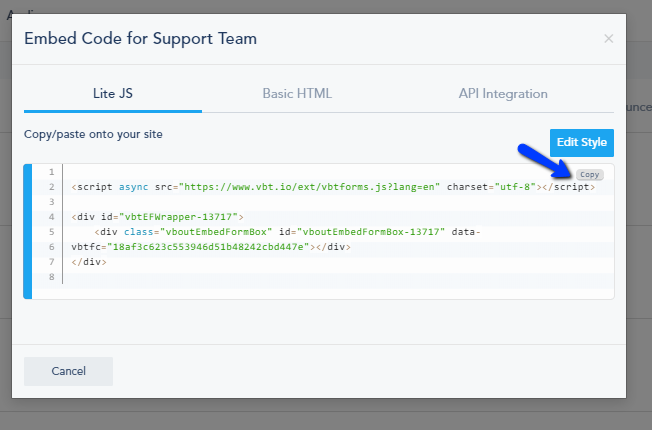Switch to the Lite JS tab

(113, 94)
